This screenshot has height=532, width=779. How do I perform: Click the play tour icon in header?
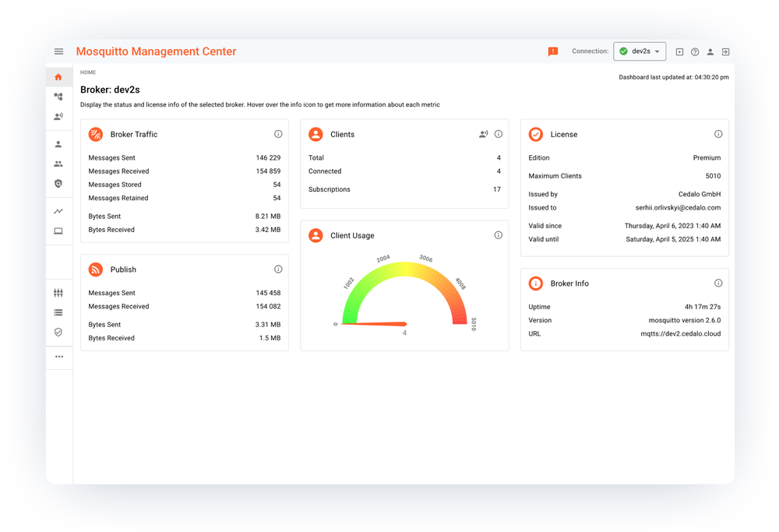pos(679,51)
